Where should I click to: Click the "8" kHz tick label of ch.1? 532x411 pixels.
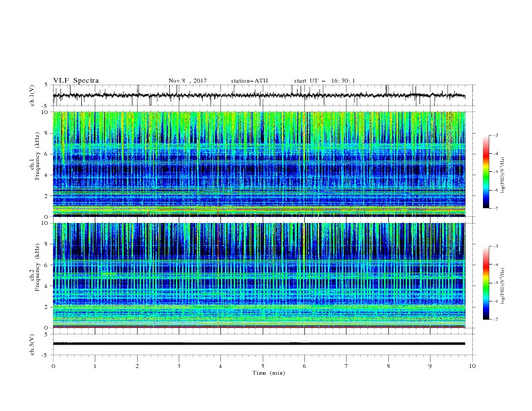tap(46, 133)
